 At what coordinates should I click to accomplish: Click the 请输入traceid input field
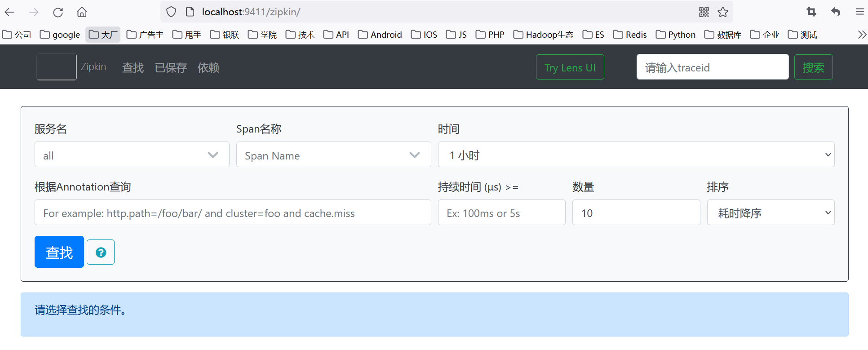(712, 67)
